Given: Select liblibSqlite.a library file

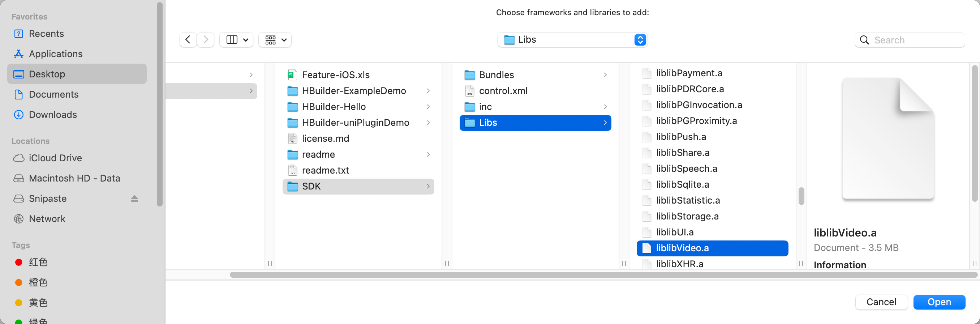Looking at the screenshot, I should pyautogui.click(x=682, y=184).
